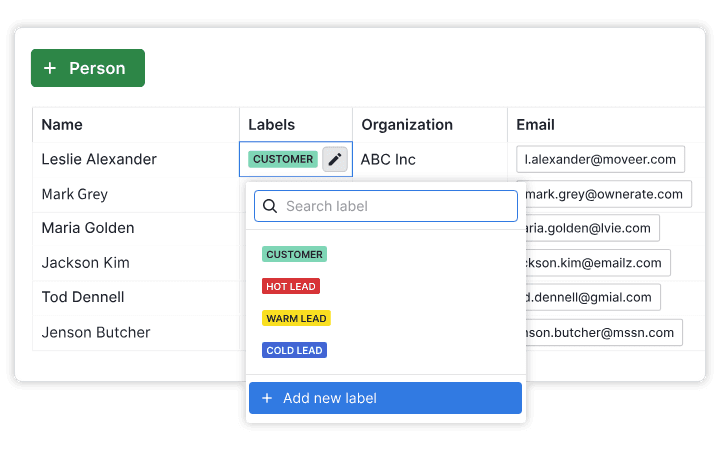Pick the blue COLD LEAD label

(x=294, y=350)
